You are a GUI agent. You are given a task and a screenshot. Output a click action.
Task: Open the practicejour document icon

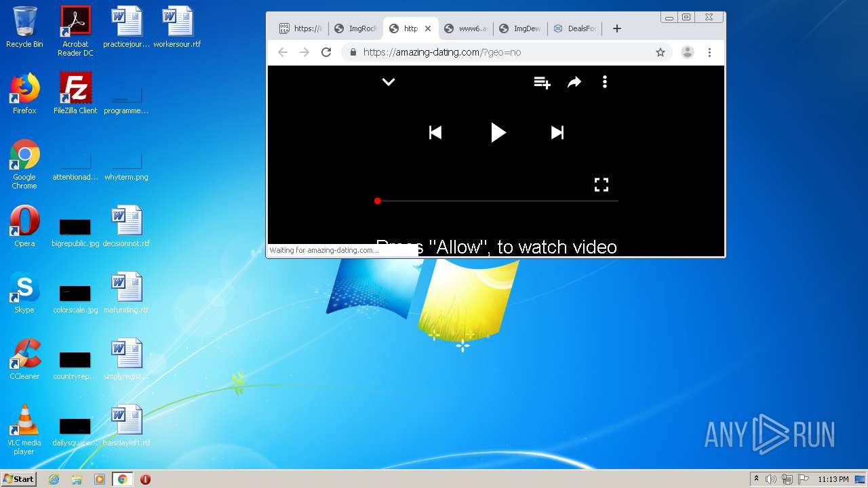[126, 27]
